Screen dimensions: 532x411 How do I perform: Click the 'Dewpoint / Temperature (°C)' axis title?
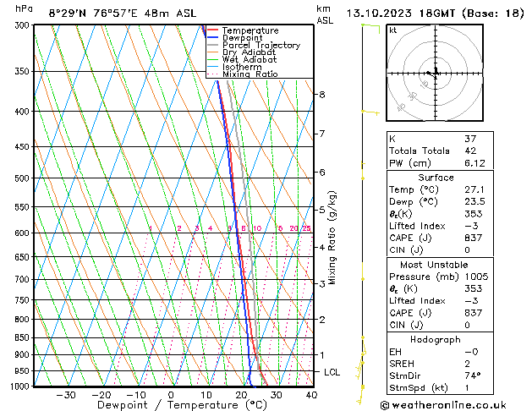pos(182,405)
